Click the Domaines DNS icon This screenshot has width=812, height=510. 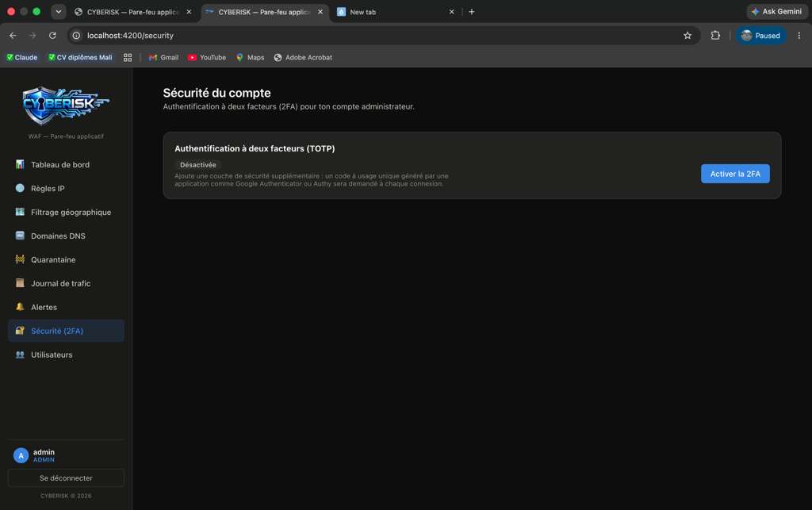[x=20, y=236]
